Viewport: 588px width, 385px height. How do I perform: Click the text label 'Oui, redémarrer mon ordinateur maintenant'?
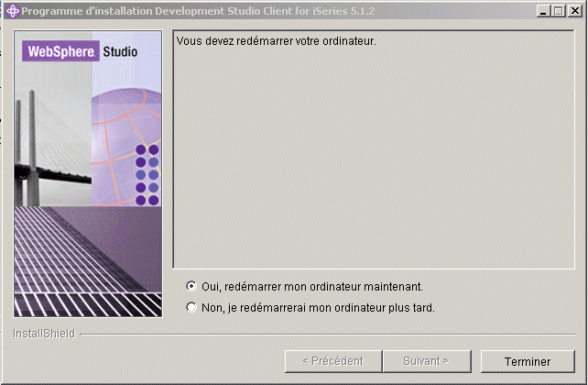click(x=312, y=287)
